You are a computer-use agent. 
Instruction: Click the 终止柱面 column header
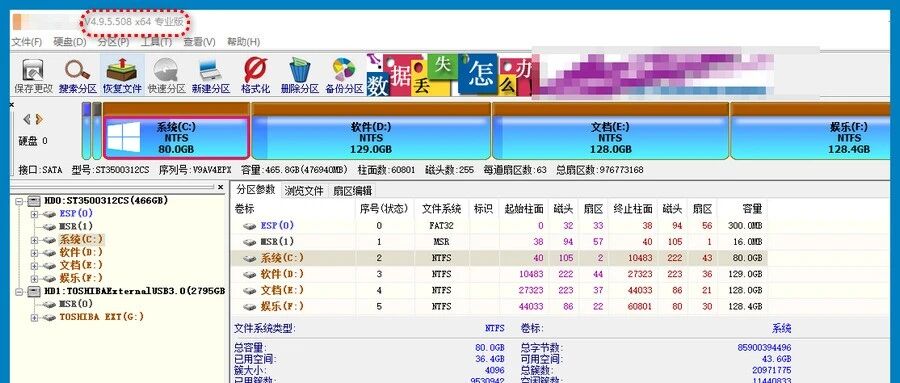click(x=633, y=209)
